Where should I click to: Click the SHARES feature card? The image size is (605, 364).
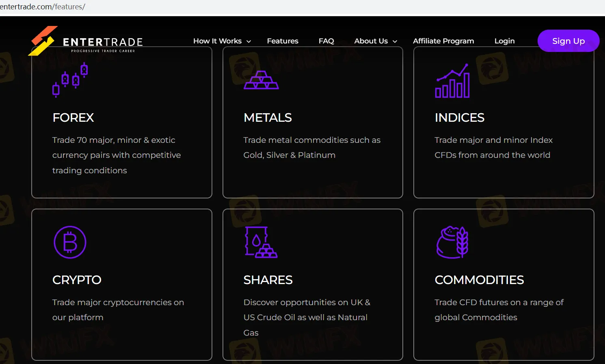coord(313,284)
